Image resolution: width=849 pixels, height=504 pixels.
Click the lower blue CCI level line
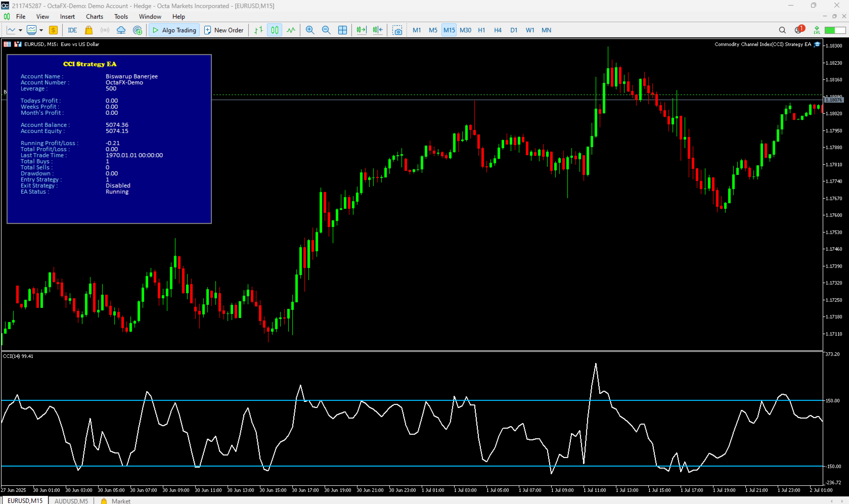pyautogui.click(x=412, y=466)
